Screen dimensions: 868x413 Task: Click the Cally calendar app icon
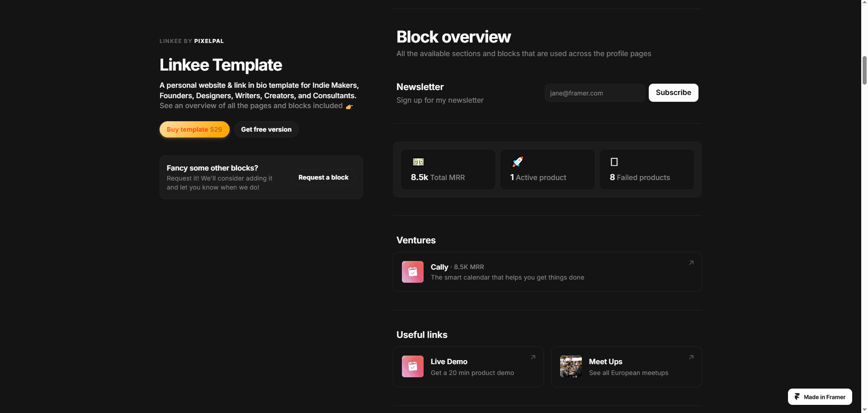(413, 272)
